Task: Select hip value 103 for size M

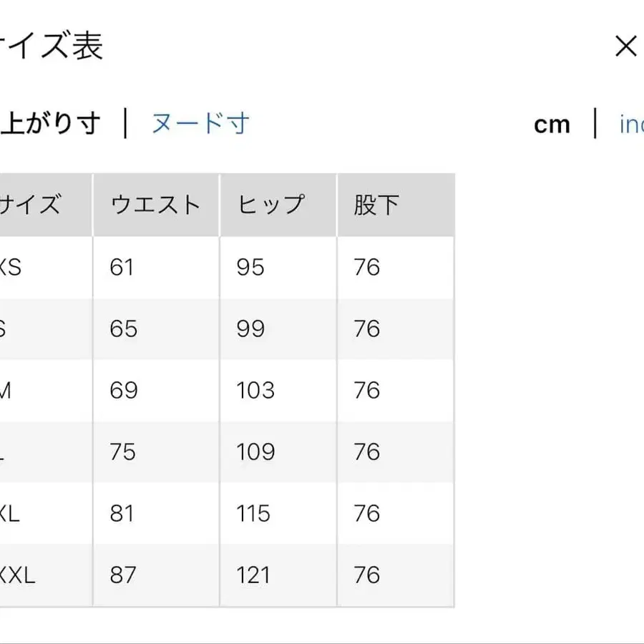Action: coord(255,390)
